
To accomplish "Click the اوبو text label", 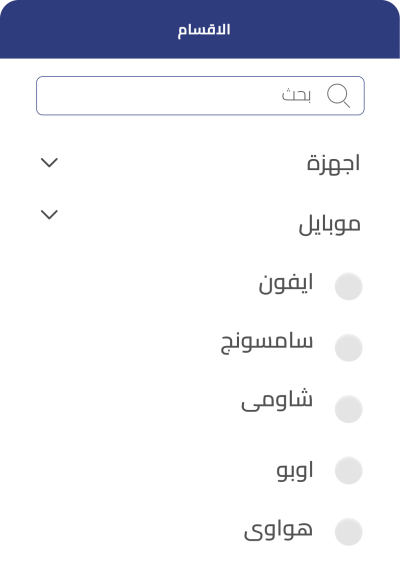I will (x=295, y=471).
